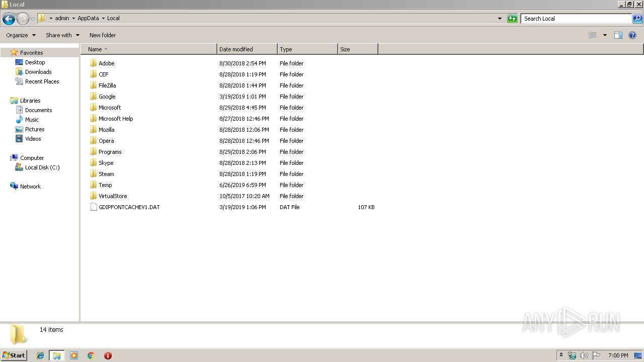Open the Share with menu
644x362 pixels.
(62, 35)
